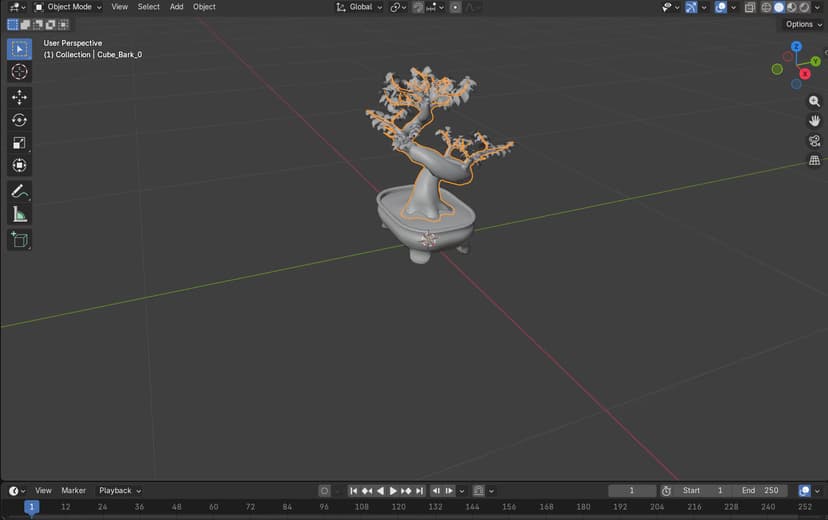
Task: Open the pivot point dropdown
Action: point(398,7)
